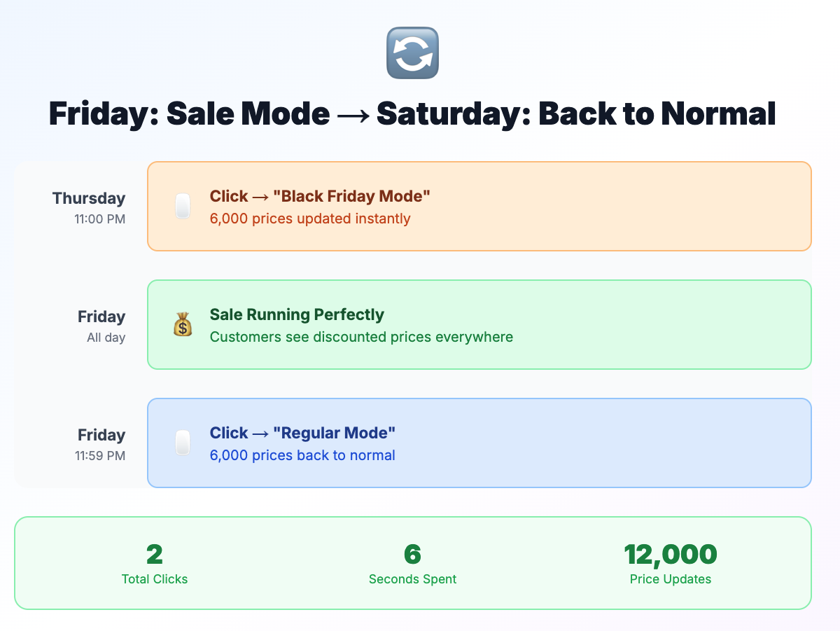The height and width of the screenshot is (631, 840).
Task: Click the "Click → Regular Mode" title
Action: 303,433
